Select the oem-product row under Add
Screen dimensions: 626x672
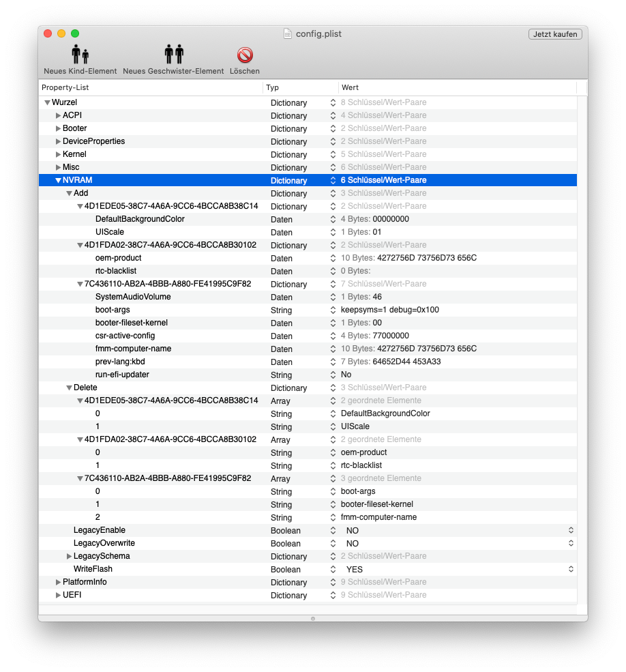(308, 258)
